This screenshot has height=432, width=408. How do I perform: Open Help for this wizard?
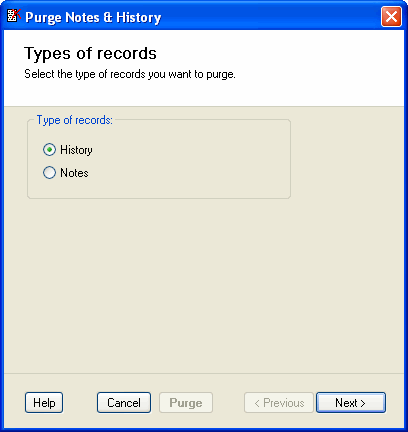click(44, 403)
